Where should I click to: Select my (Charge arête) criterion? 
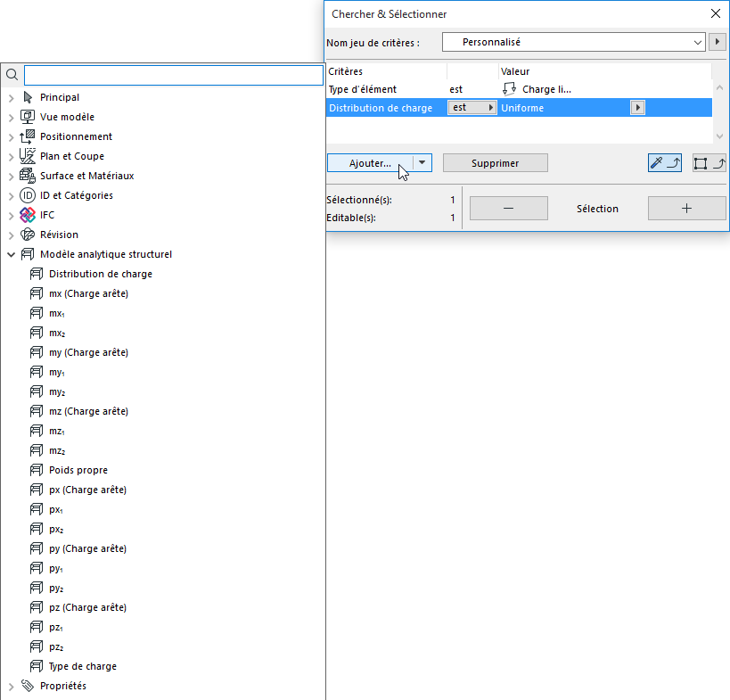pos(88,352)
